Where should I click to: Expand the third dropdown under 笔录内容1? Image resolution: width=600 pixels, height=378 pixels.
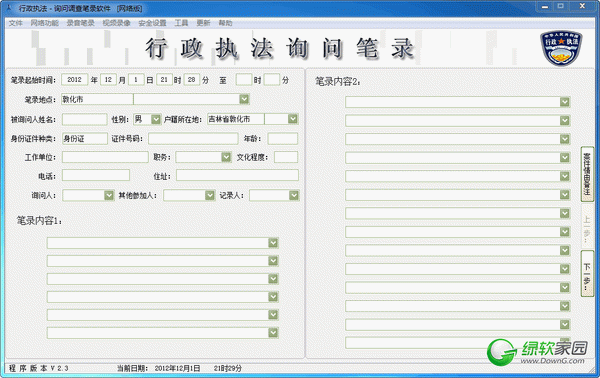point(273,279)
